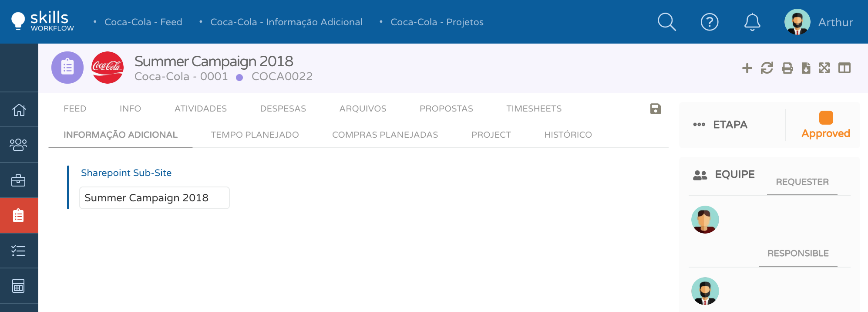The width and height of the screenshot is (868, 312).
Task: Open the Coca-Cola - Feed link
Action: coord(143,22)
